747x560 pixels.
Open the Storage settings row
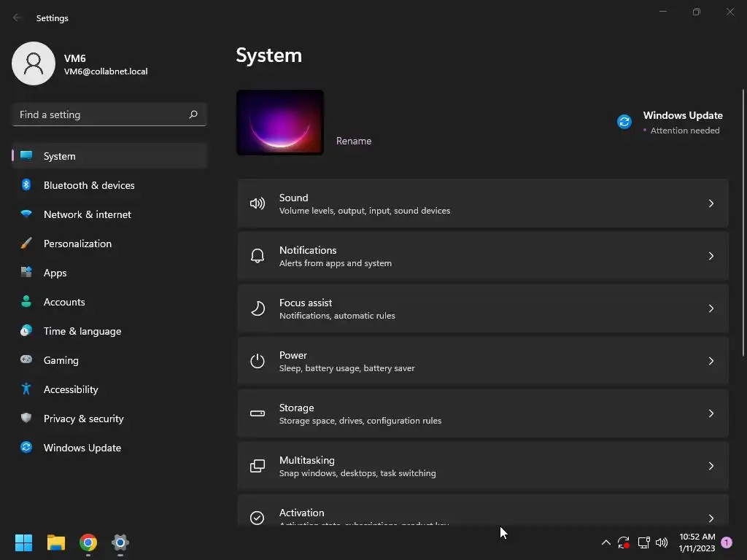tap(483, 413)
